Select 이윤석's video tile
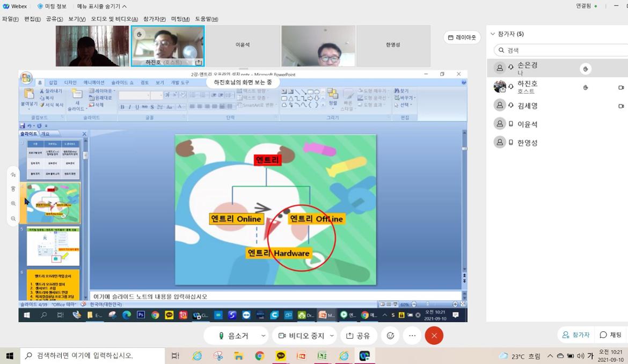Screen dimensions: 628x364 [x=243, y=46]
